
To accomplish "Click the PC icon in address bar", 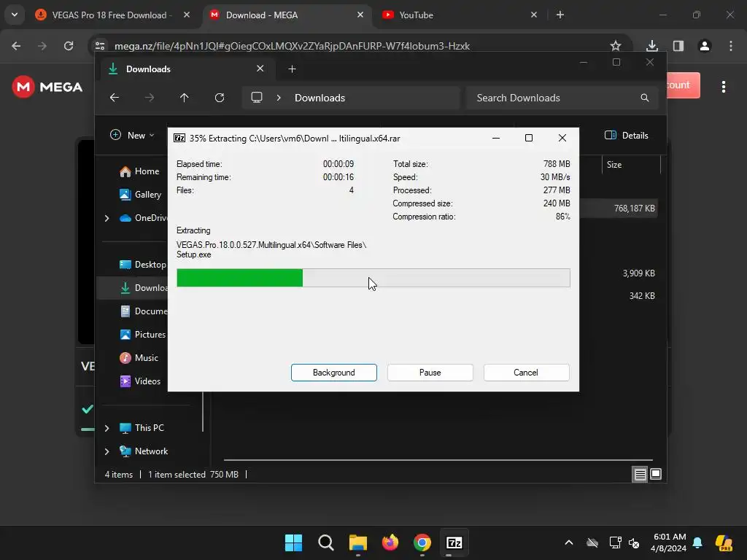I will [257, 98].
